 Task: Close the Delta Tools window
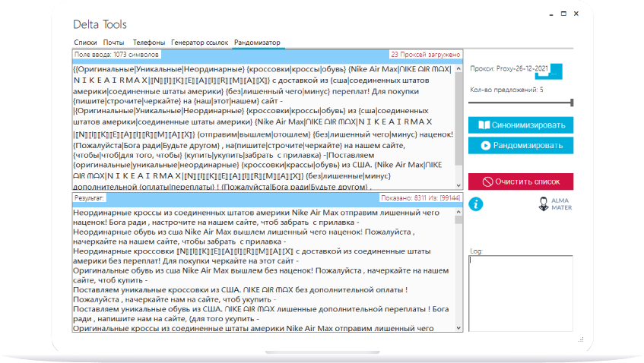click(x=576, y=14)
